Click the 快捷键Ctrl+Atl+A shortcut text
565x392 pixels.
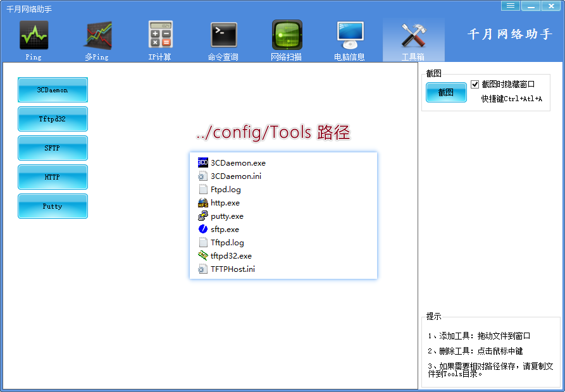coord(512,99)
